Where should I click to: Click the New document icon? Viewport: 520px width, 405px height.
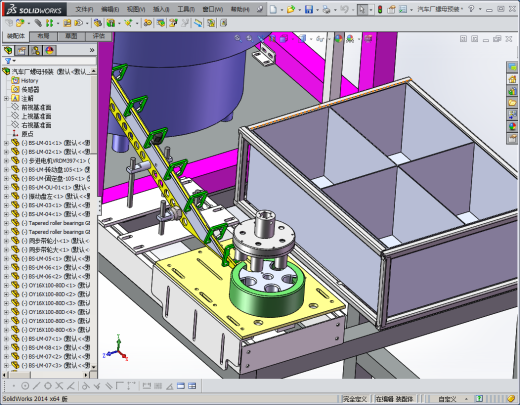(273, 10)
